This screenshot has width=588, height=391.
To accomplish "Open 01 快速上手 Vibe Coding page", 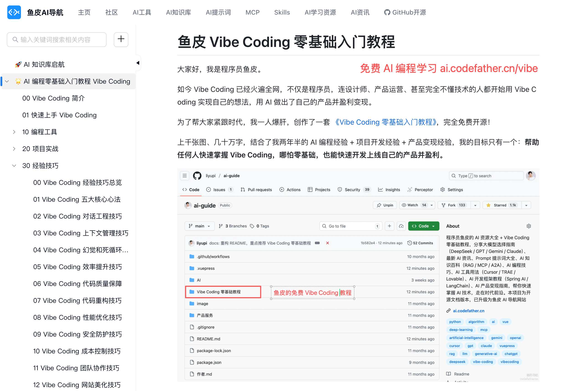I will click(x=59, y=115).
